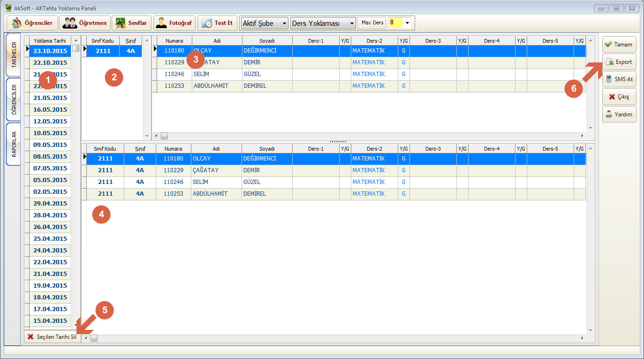Screen dimensions: 644x359
Task: Select ÇAĞATAY in the lower grid
Action: point(216,170)
